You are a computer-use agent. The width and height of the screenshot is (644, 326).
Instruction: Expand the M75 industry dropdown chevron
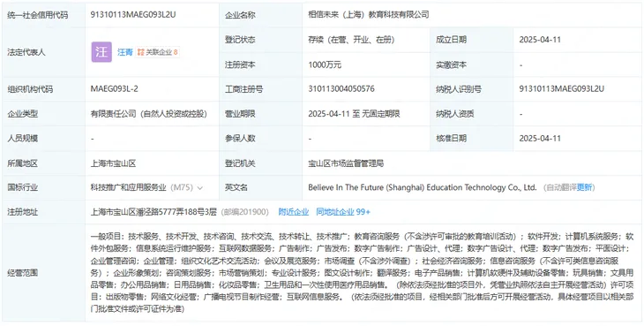pyautogui.click(x=200, y=188)
